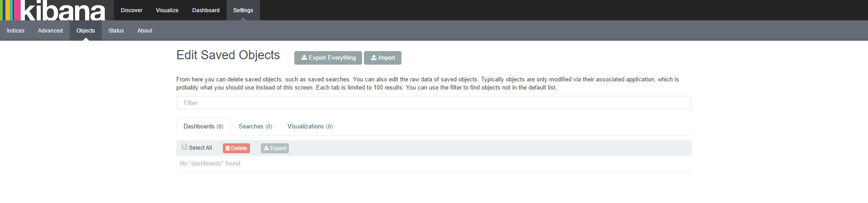Open the Dashboard section
The height and width of the screenshot is (203, 868).
click(x=206, y=10)
